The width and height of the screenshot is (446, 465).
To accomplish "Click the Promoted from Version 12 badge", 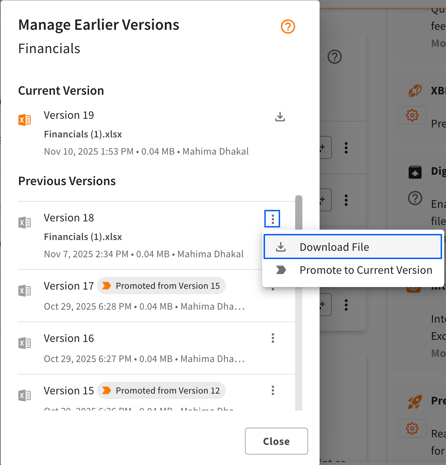I will (x=161, y=390).
